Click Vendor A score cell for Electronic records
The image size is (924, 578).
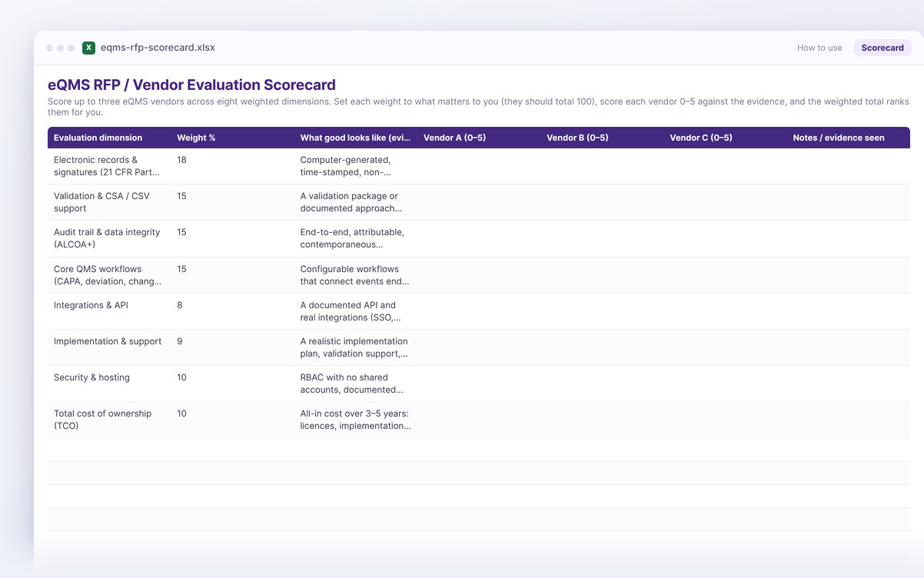[479, 166]
